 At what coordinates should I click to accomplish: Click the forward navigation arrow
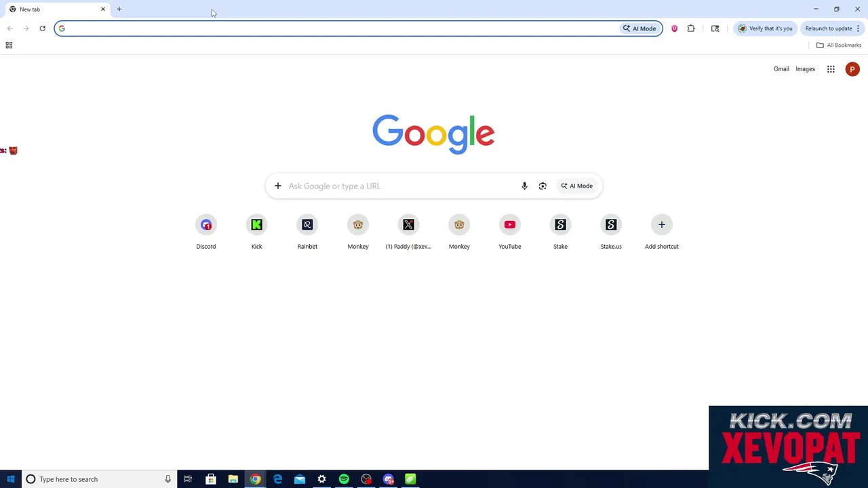26,28
